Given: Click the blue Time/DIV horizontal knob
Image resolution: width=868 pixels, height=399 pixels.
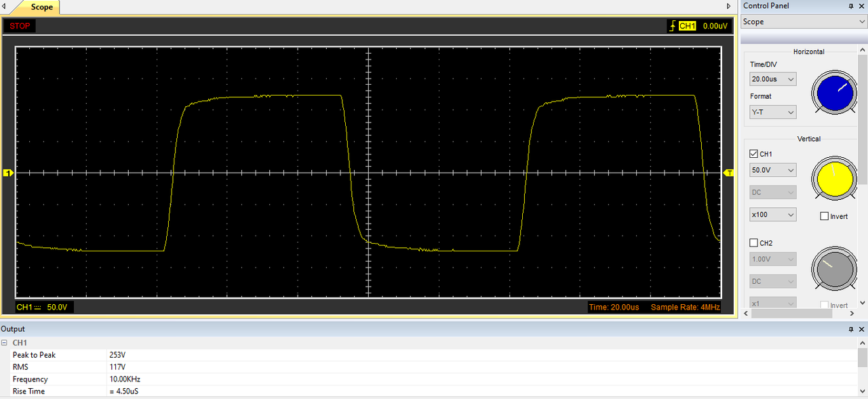Looking at the screenshot, I should click(x=834, y=93).
